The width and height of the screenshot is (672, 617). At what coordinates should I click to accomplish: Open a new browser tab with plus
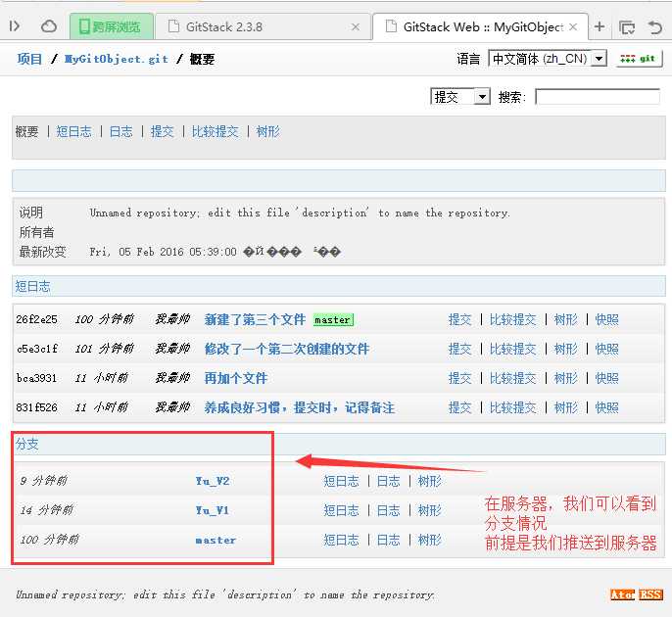[x=600, y=26]
